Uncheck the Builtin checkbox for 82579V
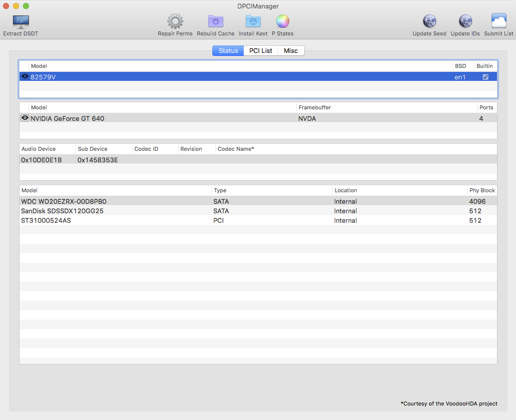The width and height of the screenshot is (516, 420). coord(485,77)
